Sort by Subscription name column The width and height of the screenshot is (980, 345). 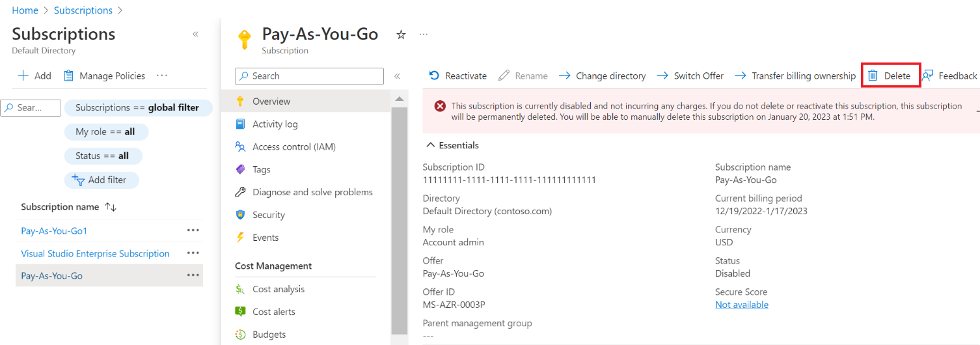(x=111, y=207)
